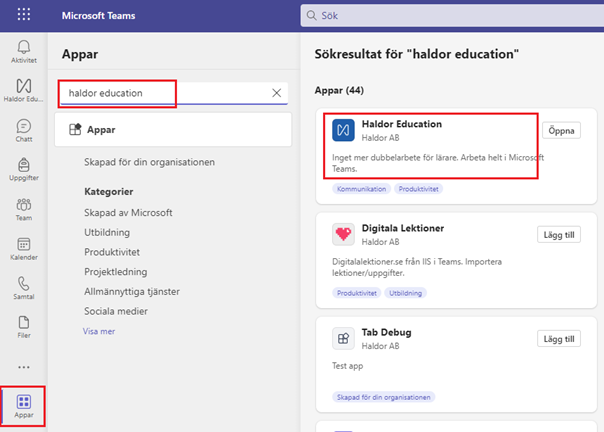604x432 pixels.
Task: Open Kalender in sidebar
Action: click(23, 249)
